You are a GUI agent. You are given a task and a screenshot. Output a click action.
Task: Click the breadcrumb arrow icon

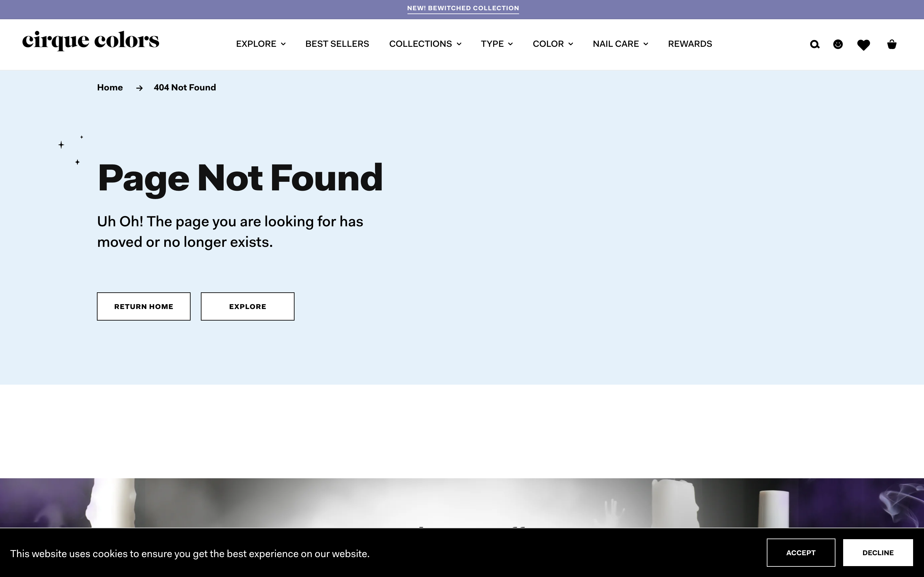tap(139, 88)
